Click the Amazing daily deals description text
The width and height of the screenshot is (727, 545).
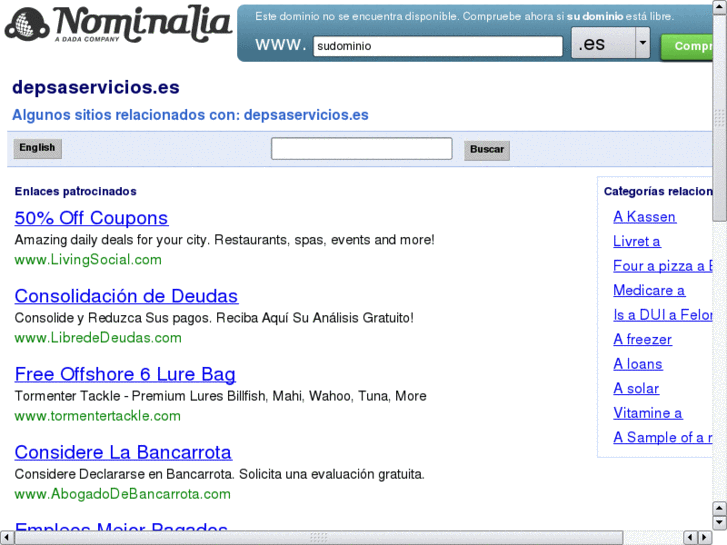pyautogui.click(x=224, y=240)
